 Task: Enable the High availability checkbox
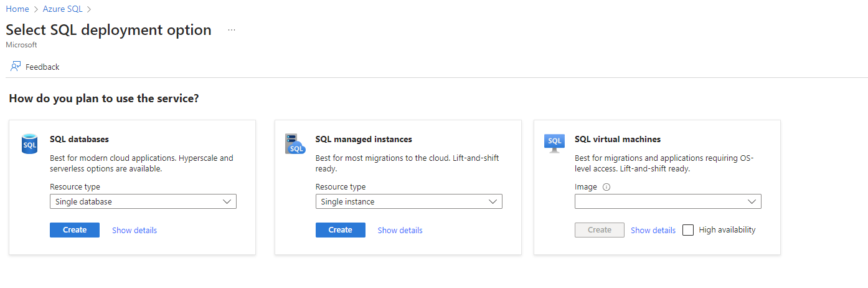point(688,230)
